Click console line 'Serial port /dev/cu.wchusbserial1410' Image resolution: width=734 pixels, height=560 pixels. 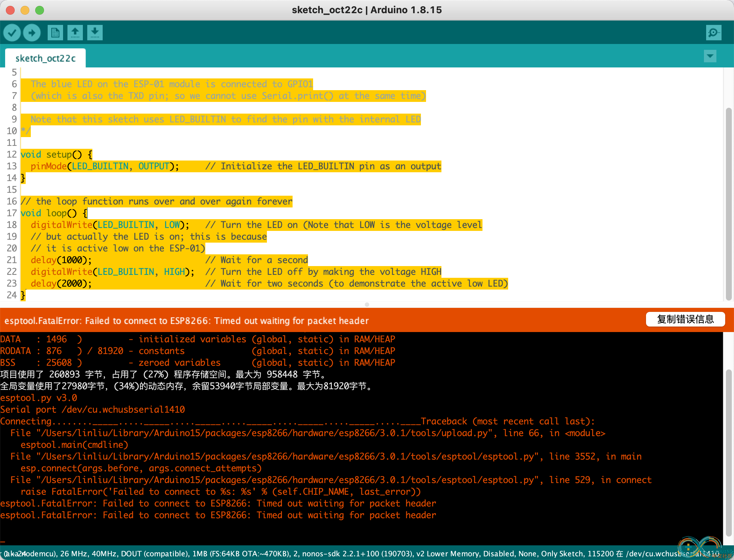tap(92, 410)
